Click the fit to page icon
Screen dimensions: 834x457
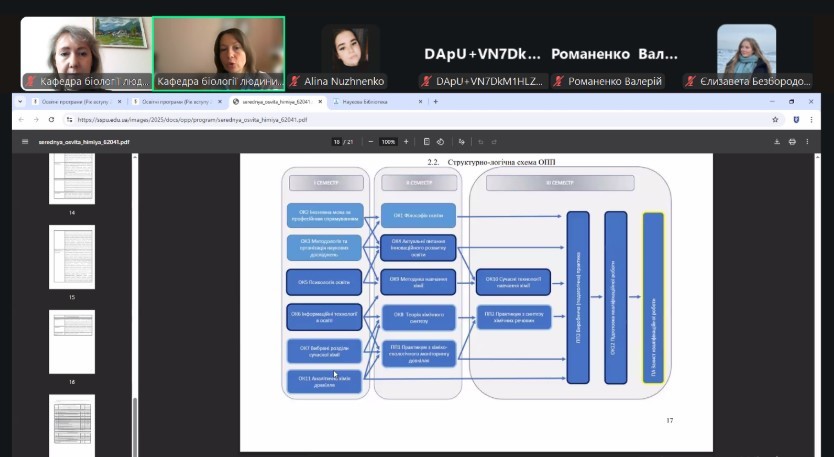tap(427, 142)
